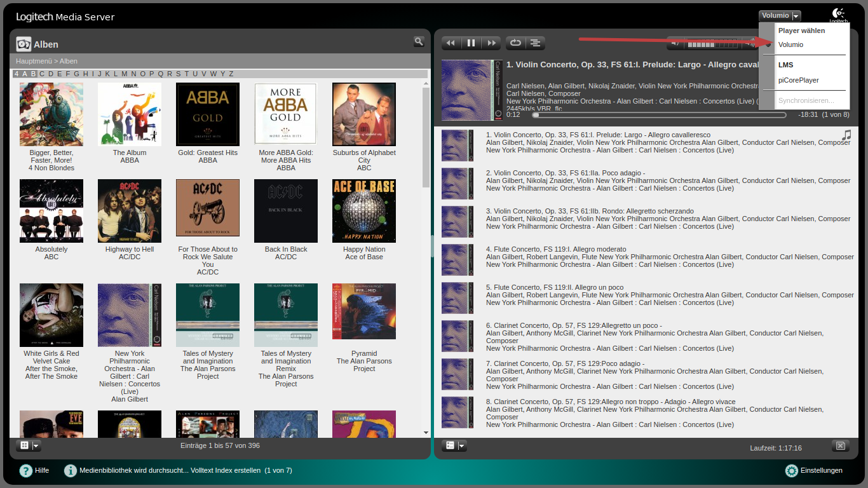Click Ace of Base artist link
Screen dimensions: 868x488
click(x=364, y=257)
